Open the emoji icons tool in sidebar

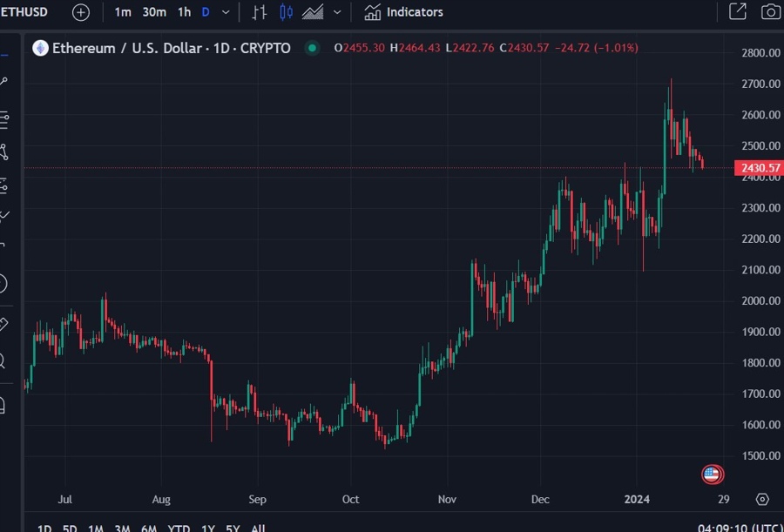pyautogui.click(x=3, y=284)
